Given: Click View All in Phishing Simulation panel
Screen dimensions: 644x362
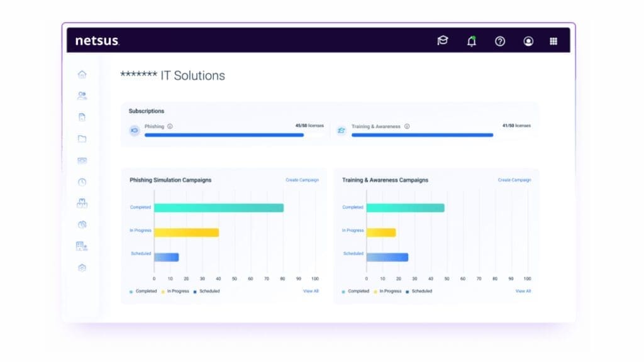Looking at the screenshot, I should (311, 291).
